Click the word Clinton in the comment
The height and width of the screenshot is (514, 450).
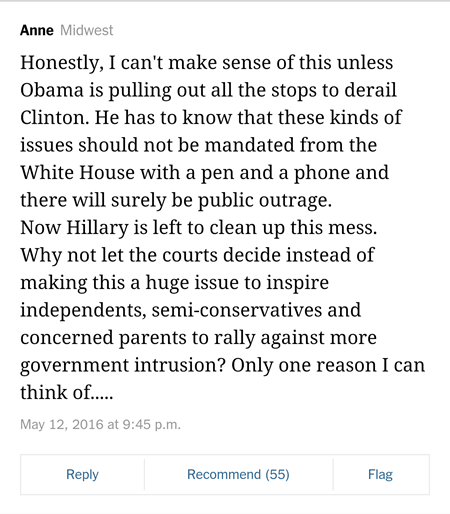click(55, 118)
